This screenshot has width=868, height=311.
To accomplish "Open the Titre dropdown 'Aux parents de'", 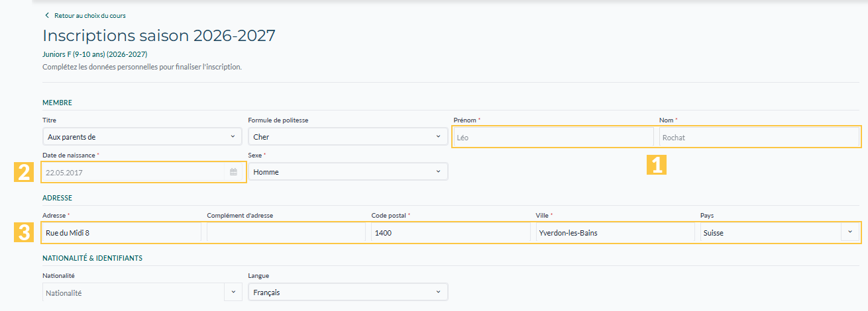I will point(142,137).
